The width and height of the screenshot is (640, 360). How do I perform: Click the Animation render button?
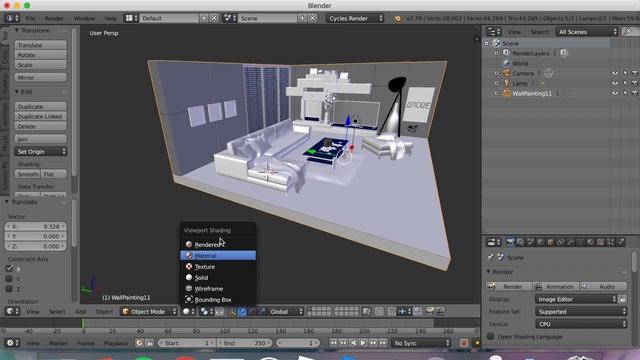[556, 287]
